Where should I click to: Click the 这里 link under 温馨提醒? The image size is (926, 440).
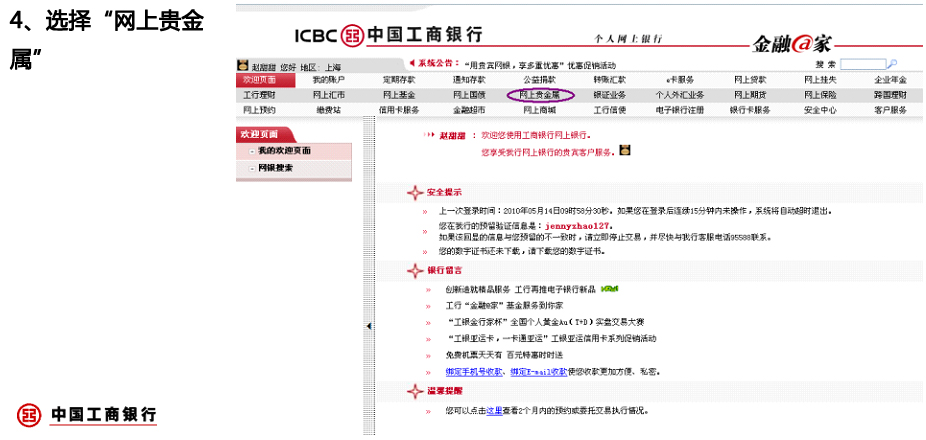(495, 410)
